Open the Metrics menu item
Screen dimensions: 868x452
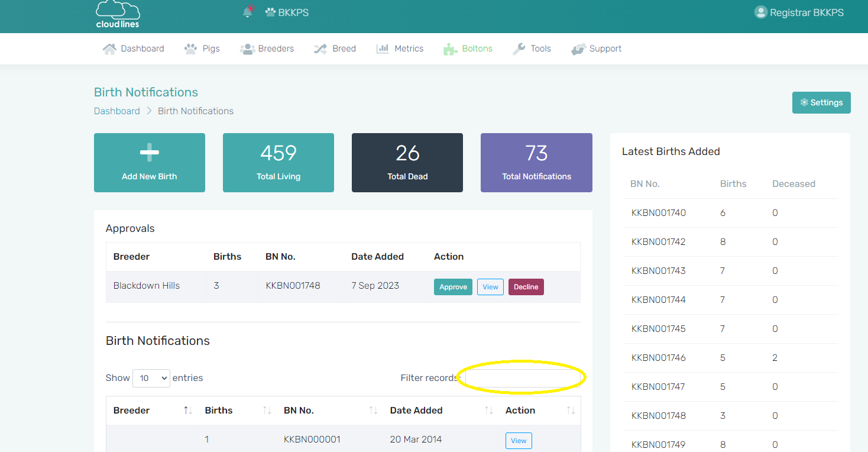point(409,49)
